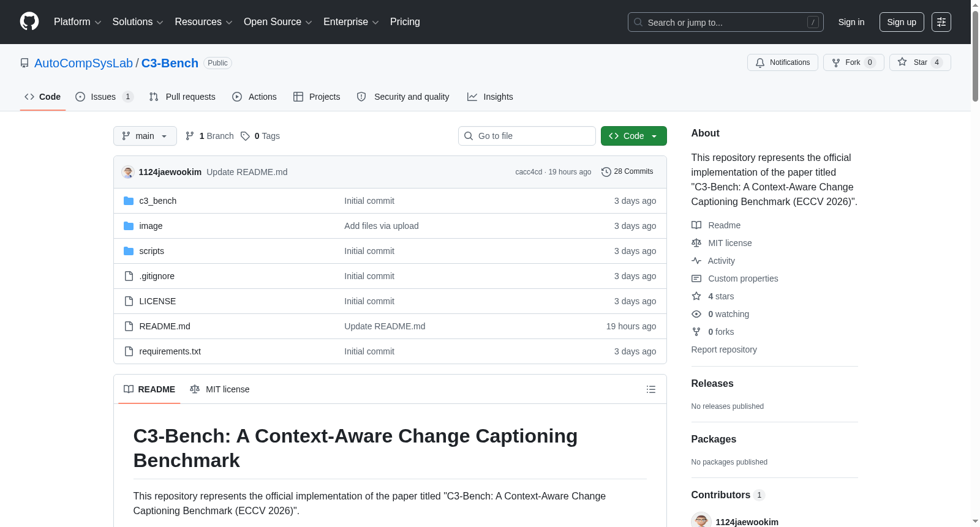Click the .gitignore file icon
Viewport: 980px width, 527px height.
(129, 276)
